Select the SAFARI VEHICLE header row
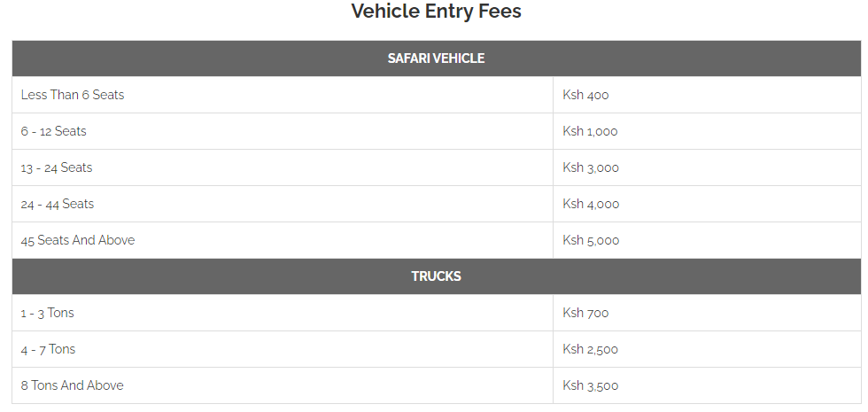This screenshot has width=868, height=412. pyautogui.click(x=436, y=58)
